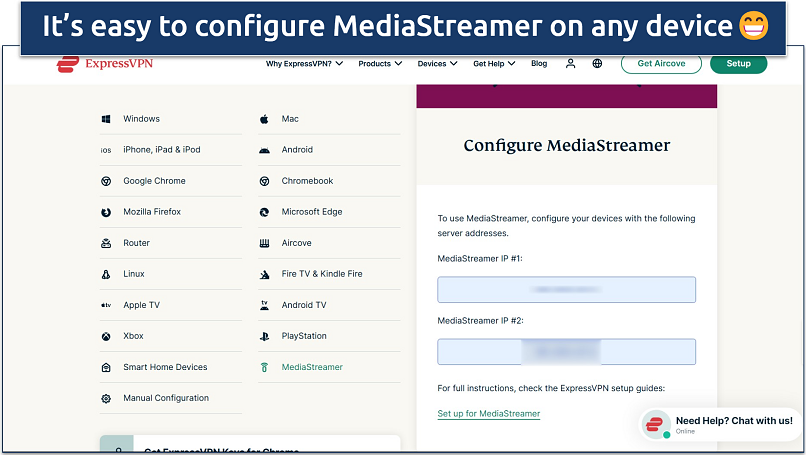
Task: Expand the Why ExpressVPN? dropdown
Action: pos(304,64)
